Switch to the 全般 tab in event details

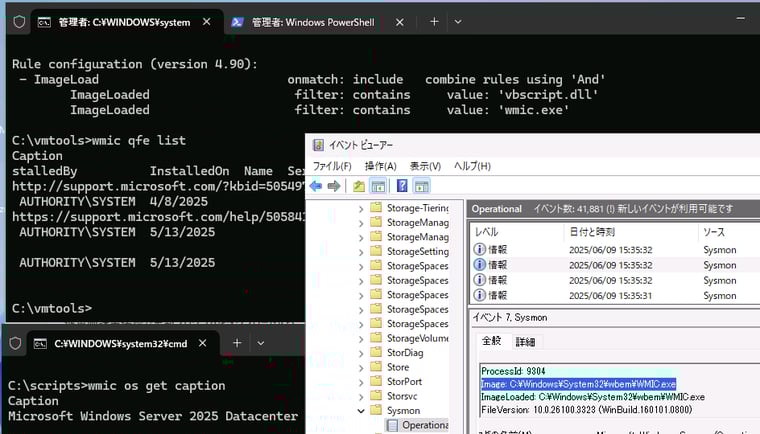[x=491, y=341]
